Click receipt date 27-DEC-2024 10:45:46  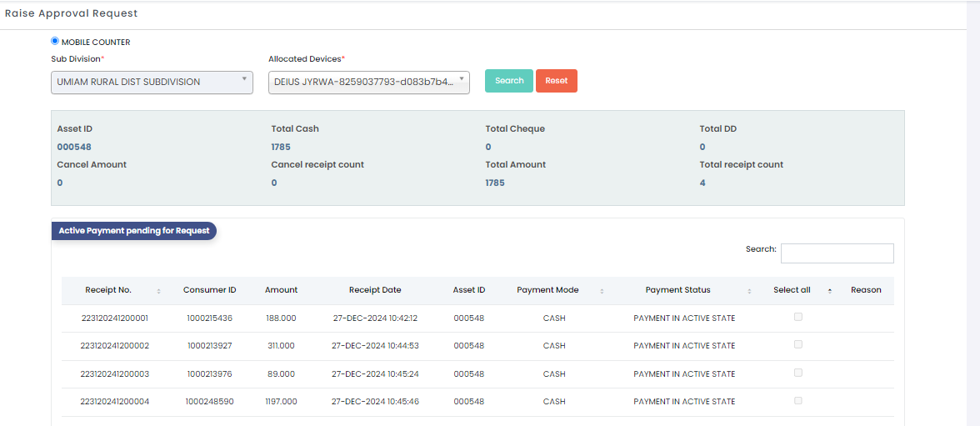click(375, 402)
